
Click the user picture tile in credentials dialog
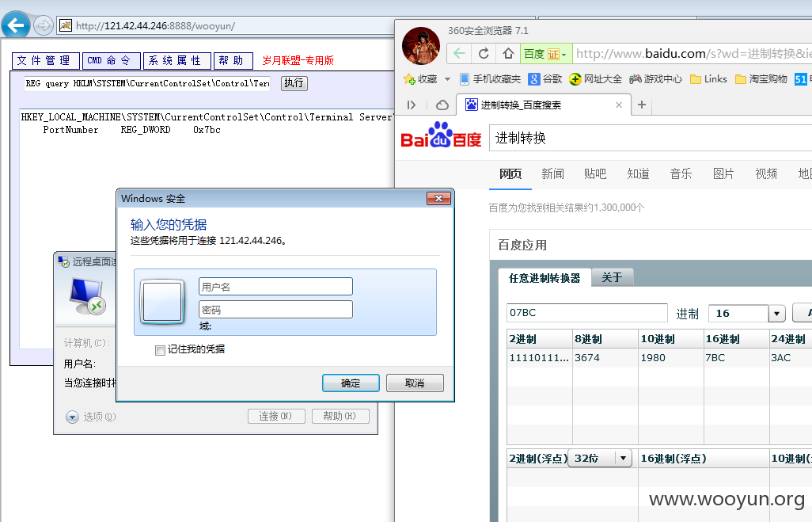[x=162, y=302]
